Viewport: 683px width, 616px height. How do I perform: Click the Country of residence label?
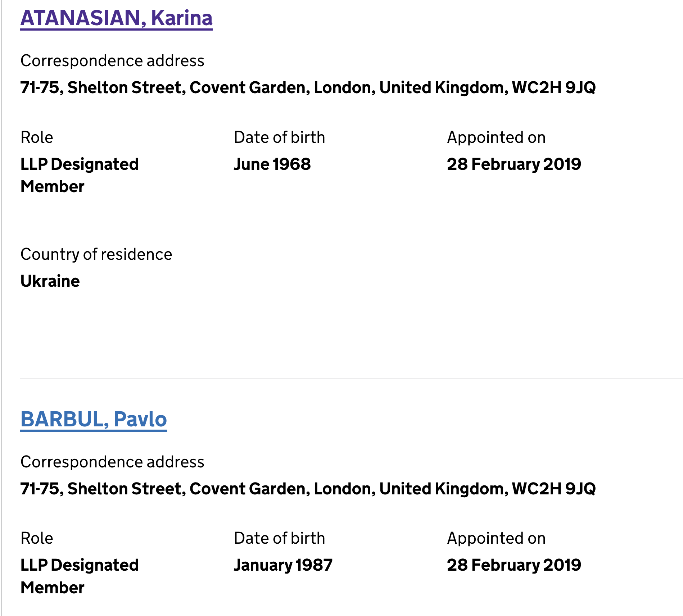(96, 254)
